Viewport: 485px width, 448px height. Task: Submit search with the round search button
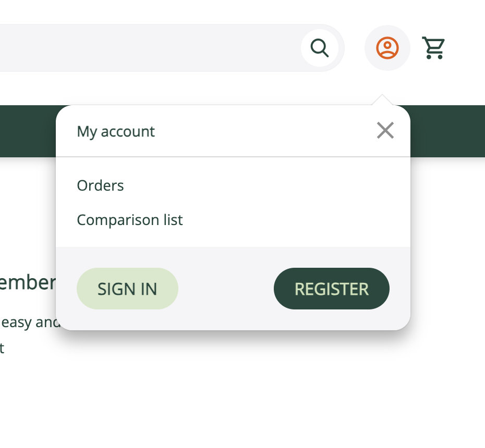click(320, 48)
